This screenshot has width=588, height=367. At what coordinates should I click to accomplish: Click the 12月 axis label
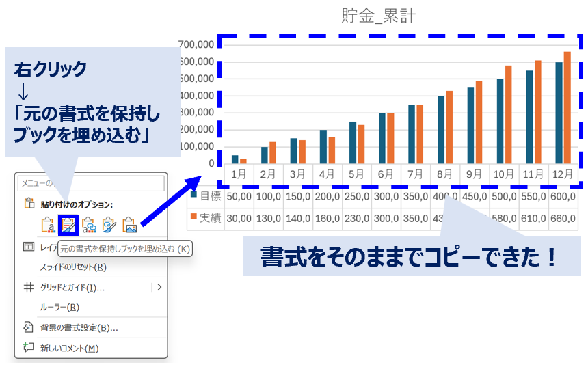pos(563,174)
